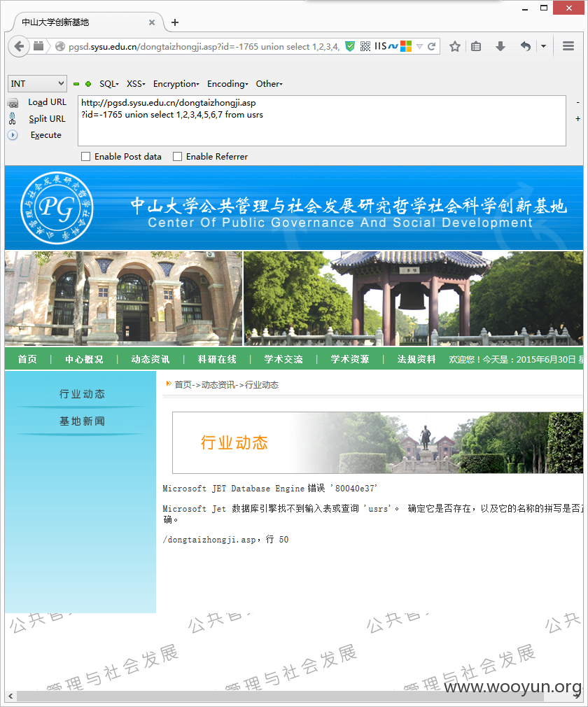Open the INT dropdown in HackBar

(37, 83)
